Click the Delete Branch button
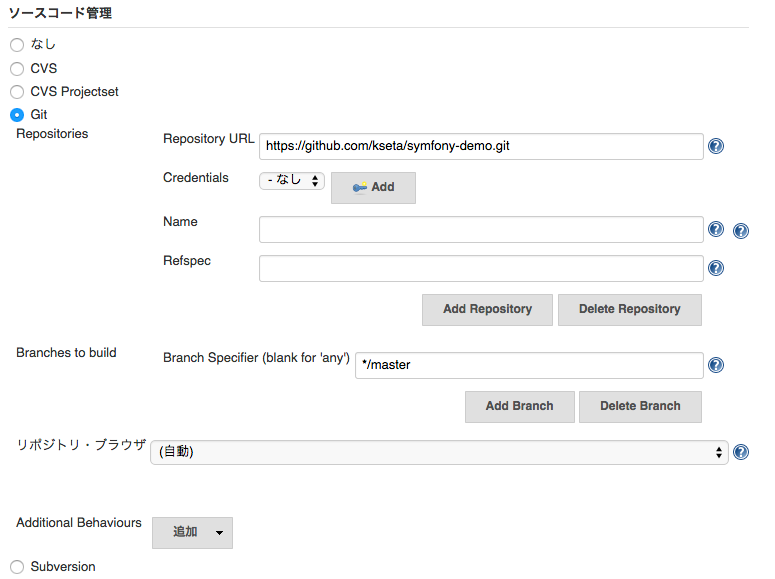775x579 pixels. pyautogui.click(x=640, y=406)
